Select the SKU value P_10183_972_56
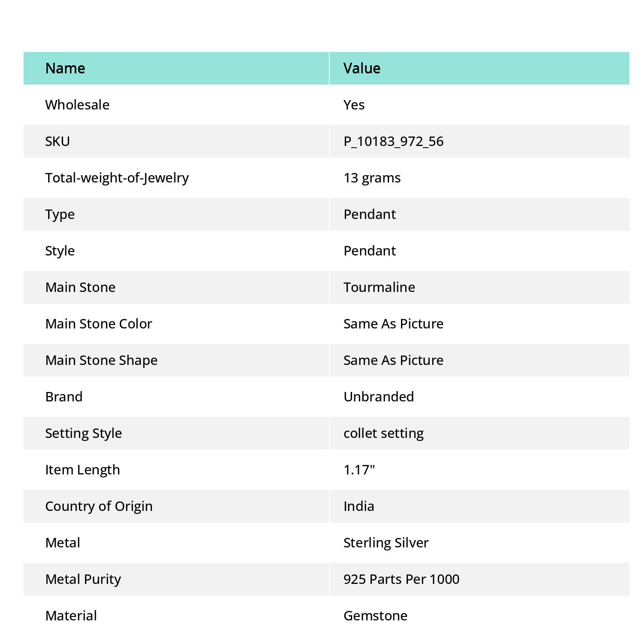Viewport: 644px width, 644px height. point(393,141)
